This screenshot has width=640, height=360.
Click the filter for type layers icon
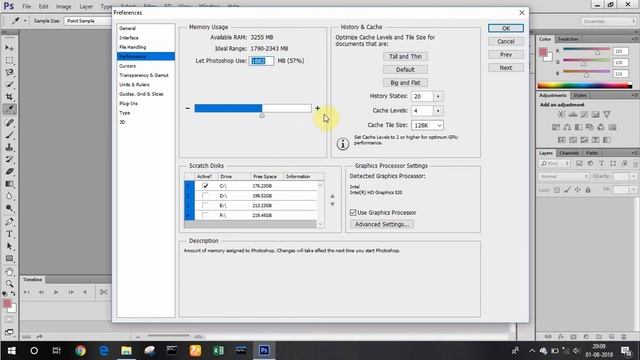601,163
